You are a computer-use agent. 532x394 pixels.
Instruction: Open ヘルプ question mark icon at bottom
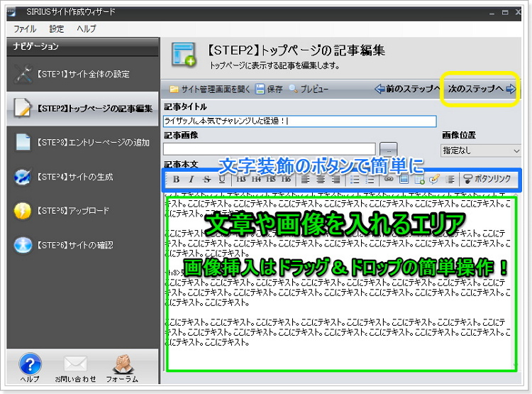(30, 368)
